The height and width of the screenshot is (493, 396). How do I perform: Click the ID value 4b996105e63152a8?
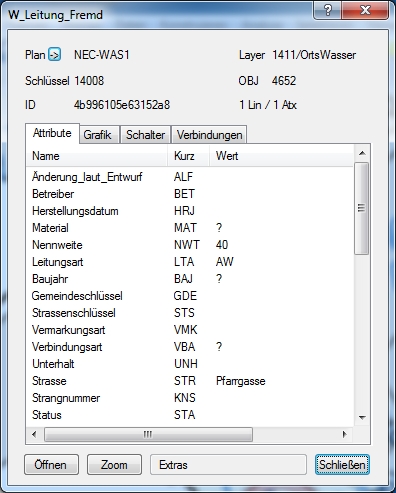pyautogui.click(x=122, y=105)
